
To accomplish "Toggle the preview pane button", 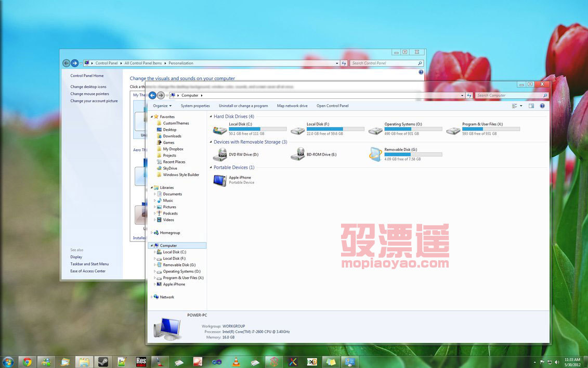I will coord(531,106).
